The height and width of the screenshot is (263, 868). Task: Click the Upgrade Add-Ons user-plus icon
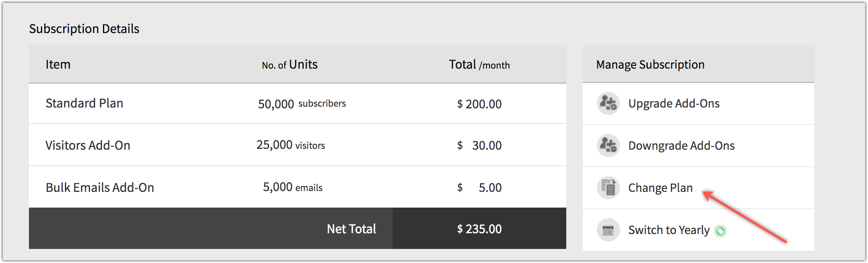pos(608,103)
